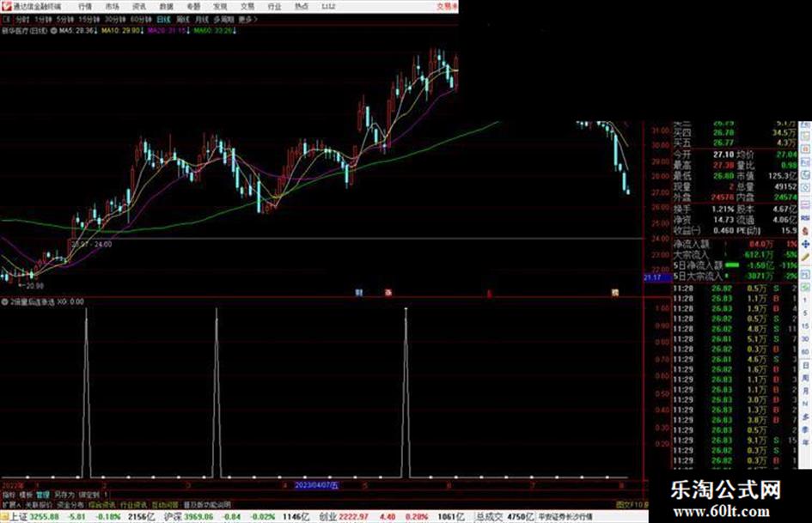Click the blue cross-arrows move icon
Screen dimensions: 812x523
click(805, 243)
